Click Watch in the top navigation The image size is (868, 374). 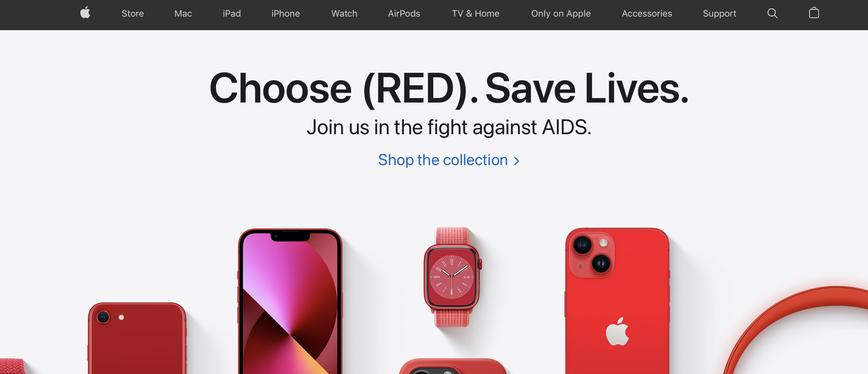pyautogui.click(x=344, y=14)
